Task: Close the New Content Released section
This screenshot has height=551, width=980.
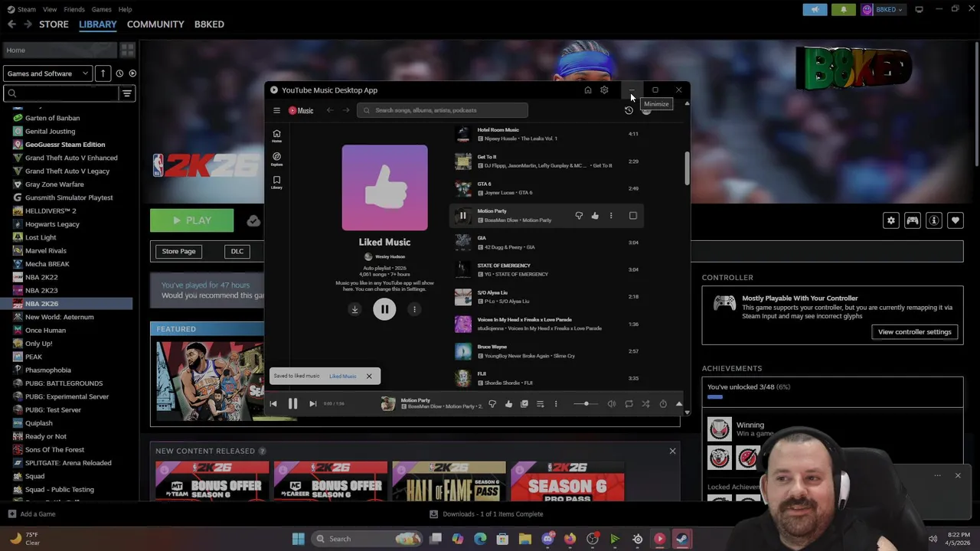Action: pos(672,451)
